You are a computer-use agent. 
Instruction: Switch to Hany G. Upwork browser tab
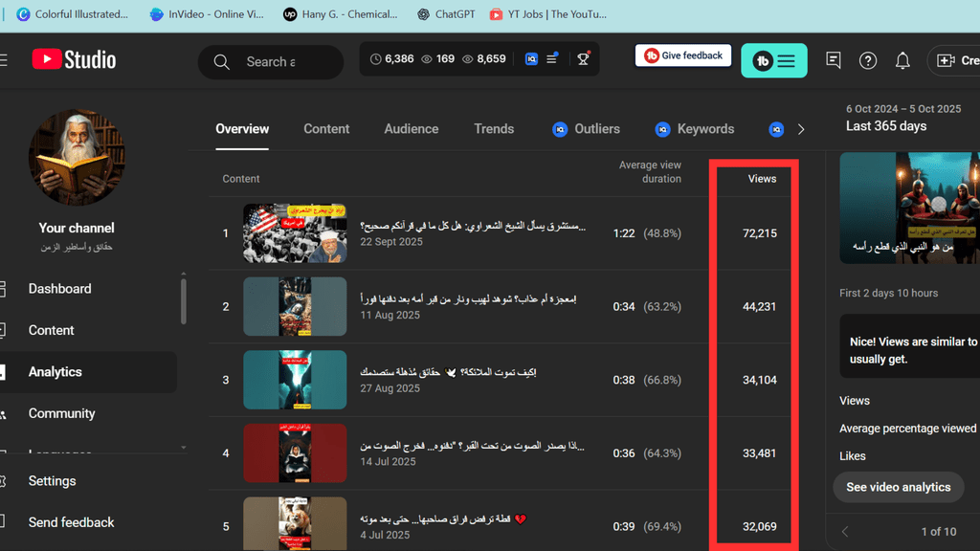341,14
